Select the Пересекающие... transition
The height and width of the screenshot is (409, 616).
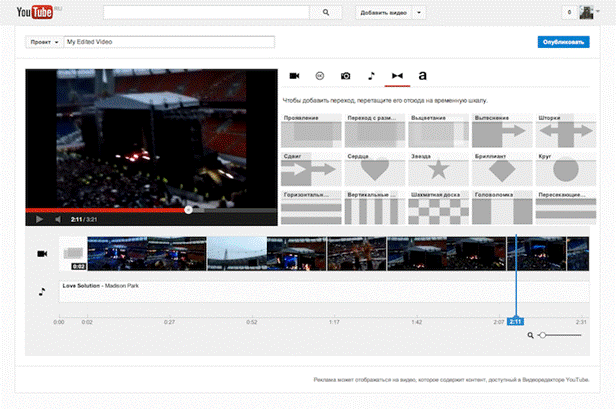(x=566, y=207)
